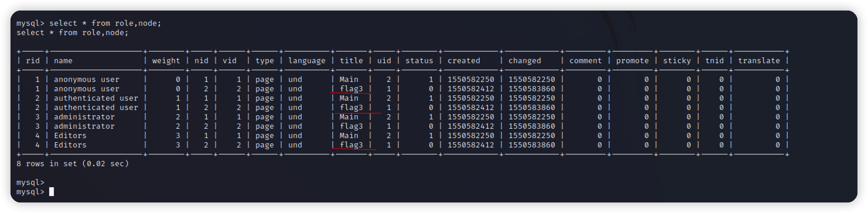Click the 'sticky' column header

pos(676,61)
